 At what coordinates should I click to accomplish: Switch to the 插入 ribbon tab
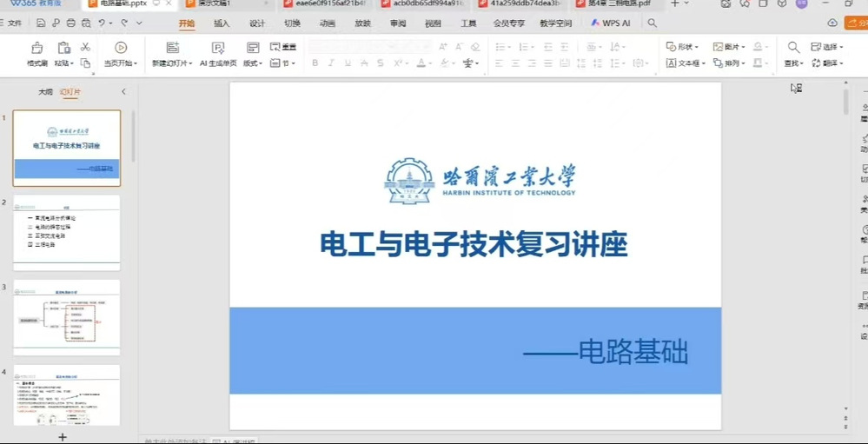pyautogui.click(x=222, y=23)
